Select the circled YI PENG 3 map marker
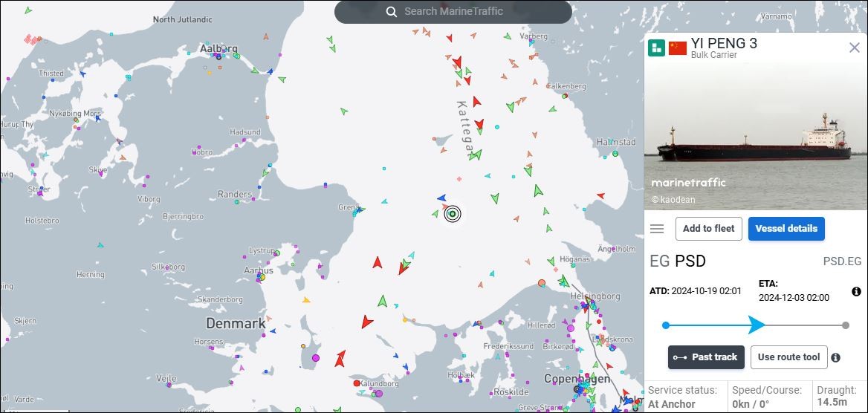Screen dimensions: 868x413 [x=453, y=214]
